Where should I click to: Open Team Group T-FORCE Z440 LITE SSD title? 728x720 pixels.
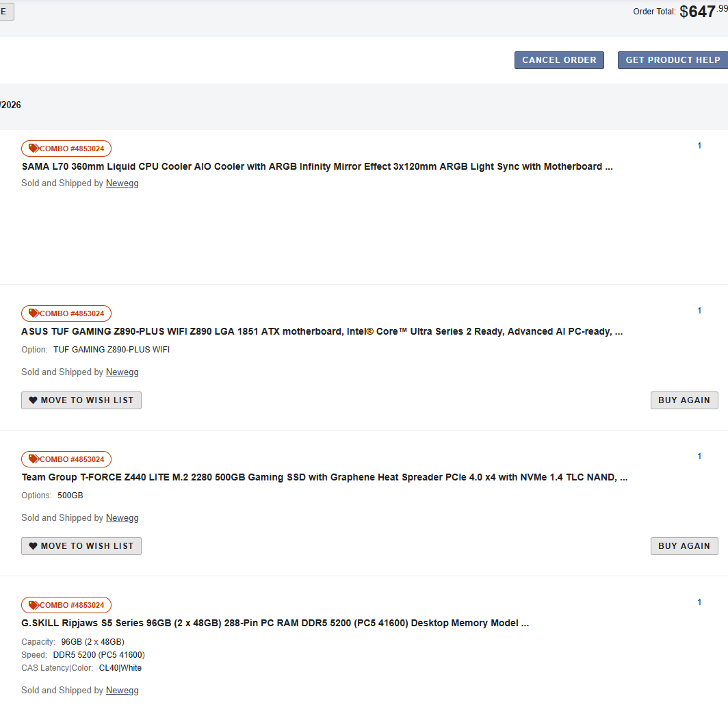[324, 477]
